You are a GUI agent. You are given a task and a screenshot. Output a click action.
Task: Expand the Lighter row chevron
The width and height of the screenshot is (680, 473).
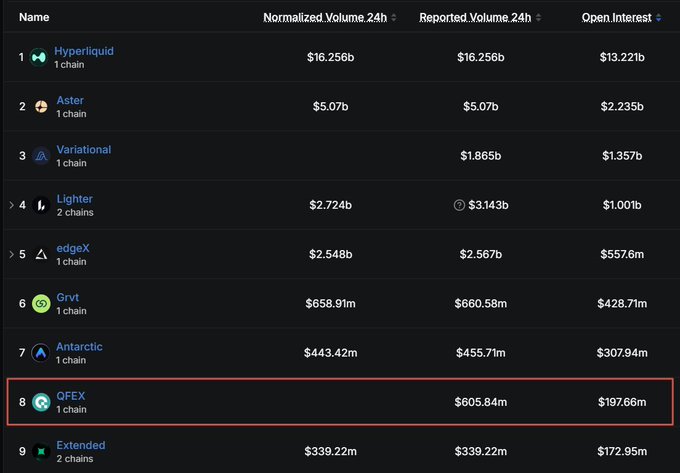[x=12, y=205]
